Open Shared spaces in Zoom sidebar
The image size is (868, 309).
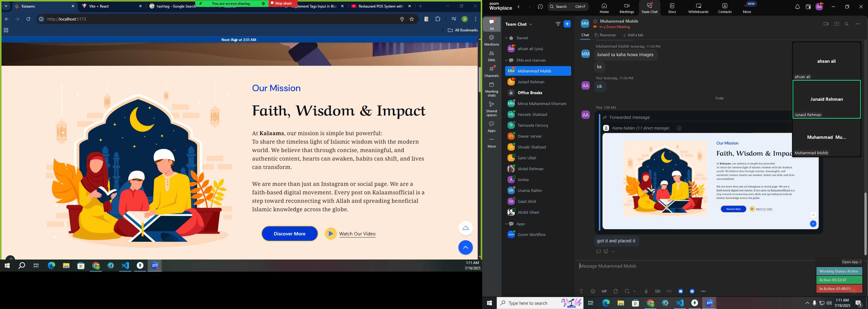click(492, 109)
